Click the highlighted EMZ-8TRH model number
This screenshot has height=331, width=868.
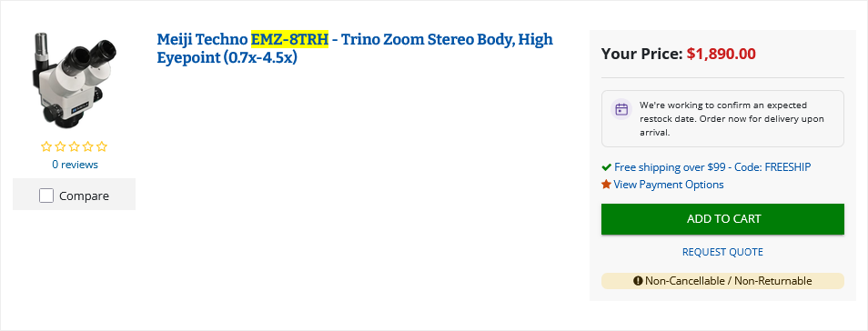point(289,39)
